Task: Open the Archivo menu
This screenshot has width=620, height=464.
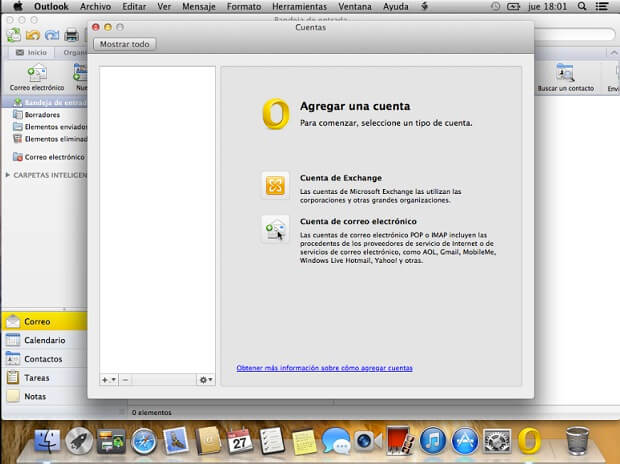Action: click(95, 7)
